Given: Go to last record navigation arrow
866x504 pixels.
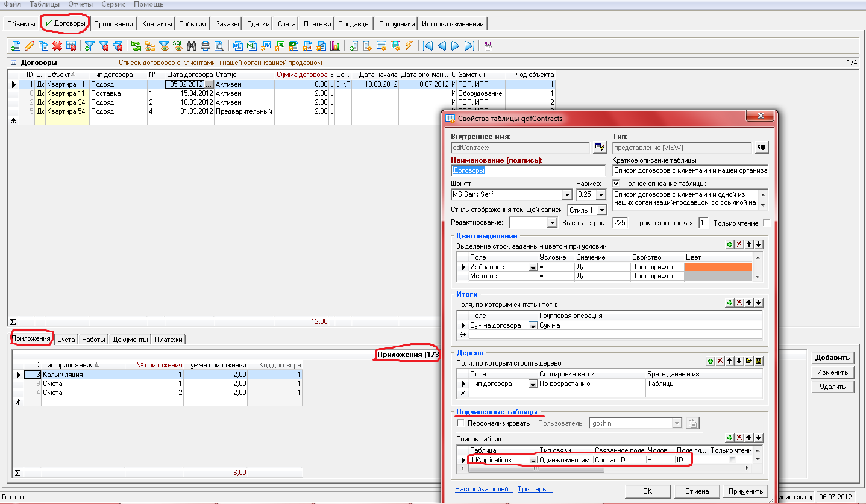Looking at the screenshot, I should click(469, 46).
